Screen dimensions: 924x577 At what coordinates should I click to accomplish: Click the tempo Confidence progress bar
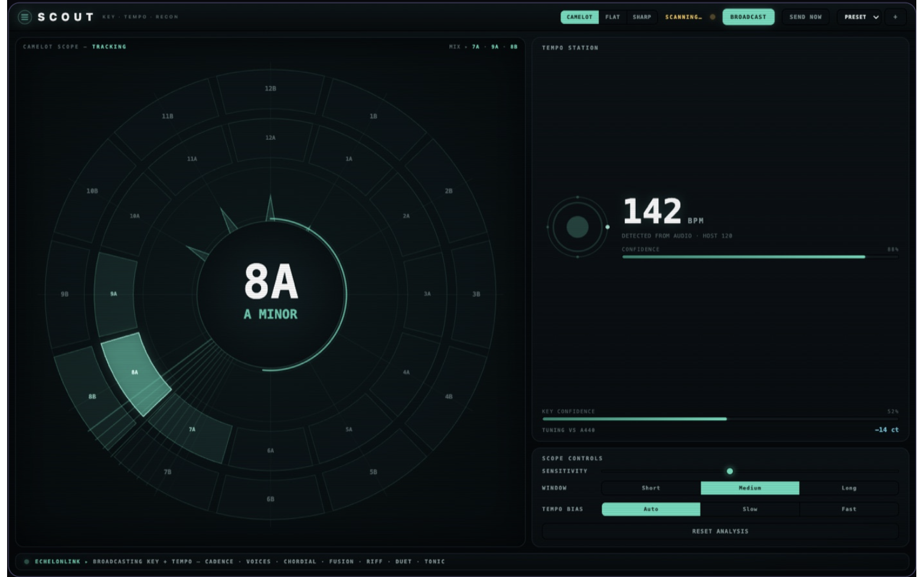pos(760,257)
